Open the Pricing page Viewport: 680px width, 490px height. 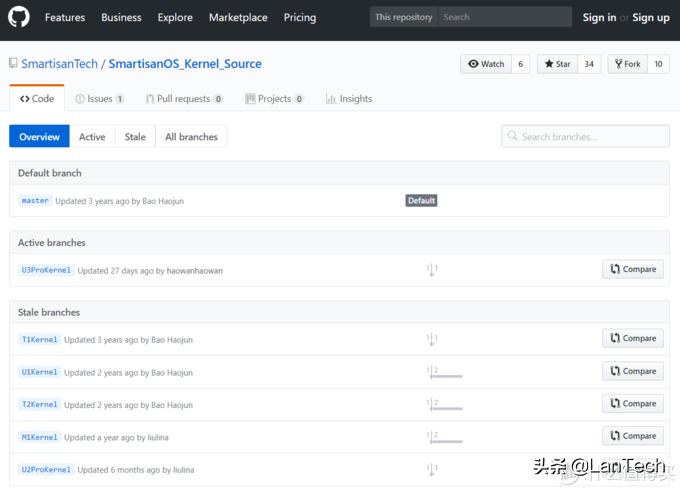[x=300, y=17]
